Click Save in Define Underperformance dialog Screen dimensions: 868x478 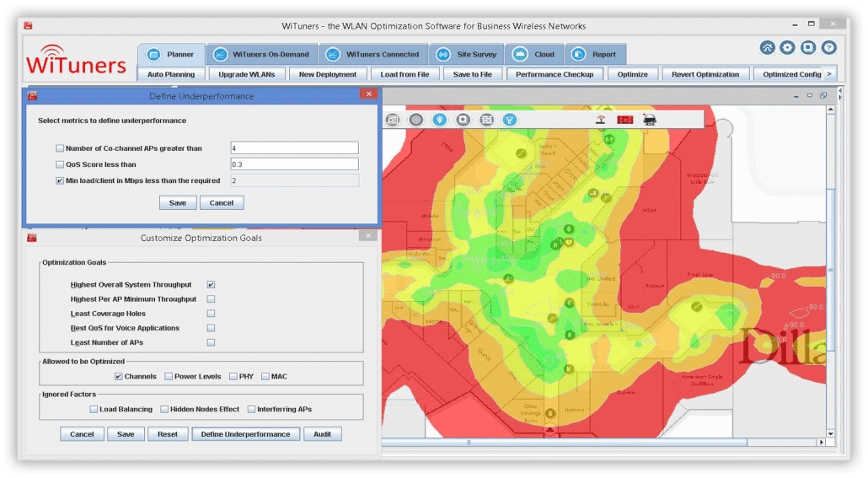click(x=178, y=202)
